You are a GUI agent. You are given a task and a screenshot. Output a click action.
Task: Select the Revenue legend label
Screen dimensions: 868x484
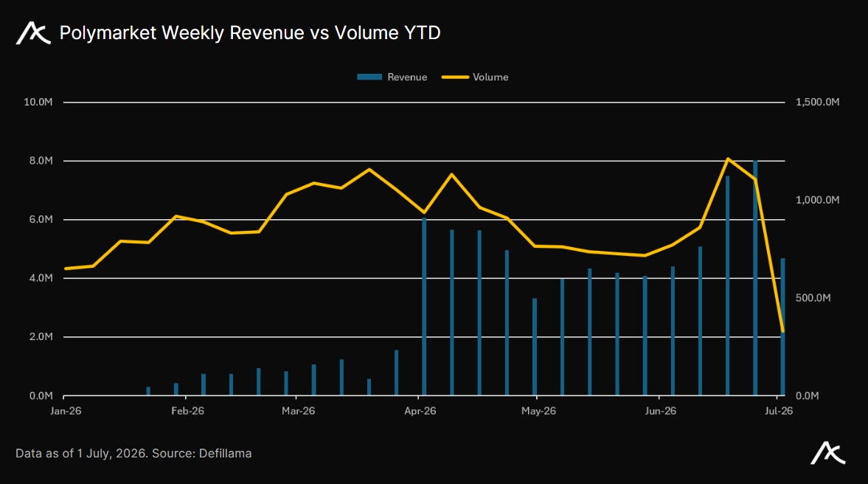407,77
